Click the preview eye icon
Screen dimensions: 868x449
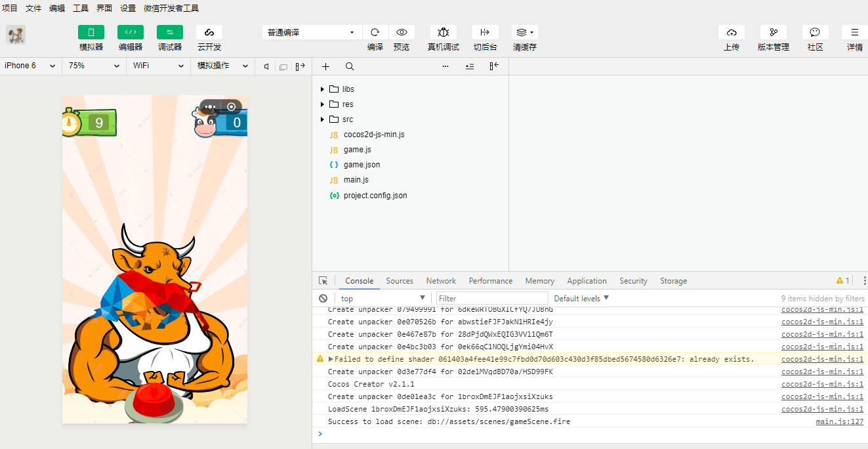click(402, 32)
